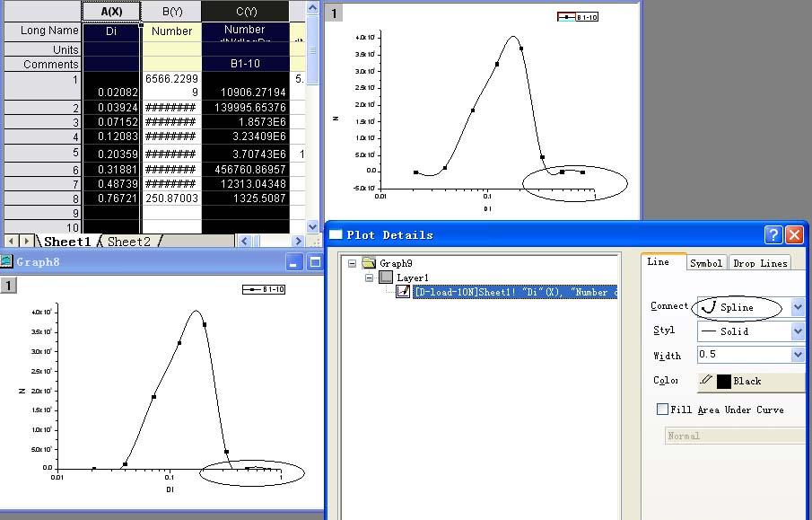Click worksheet horizontal scrollbar left arrow
This screenshot has width=812, height=520.
tap(244, 241)
